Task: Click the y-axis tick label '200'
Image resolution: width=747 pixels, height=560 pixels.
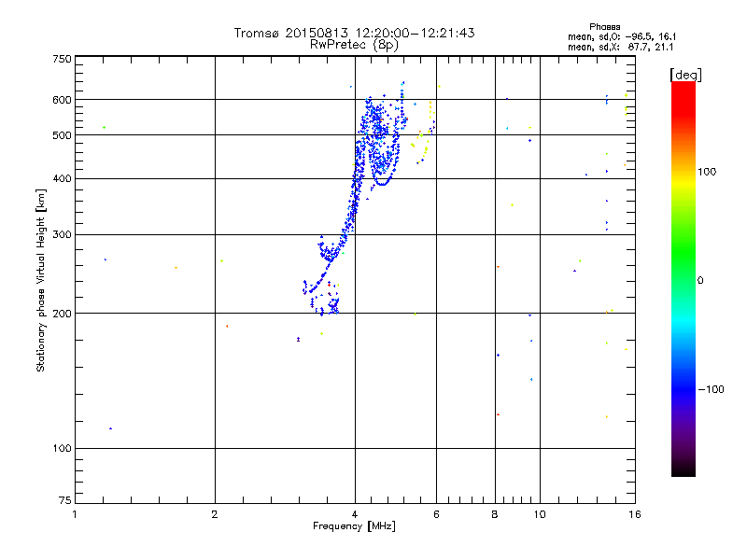Action: coord(63,314)
